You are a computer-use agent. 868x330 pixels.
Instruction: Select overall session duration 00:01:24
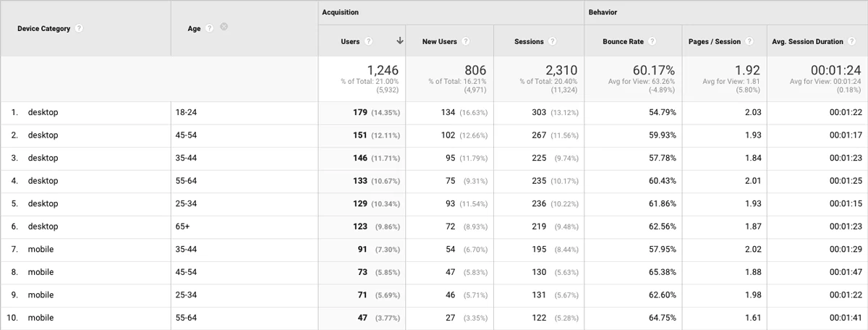click(837, 70)
